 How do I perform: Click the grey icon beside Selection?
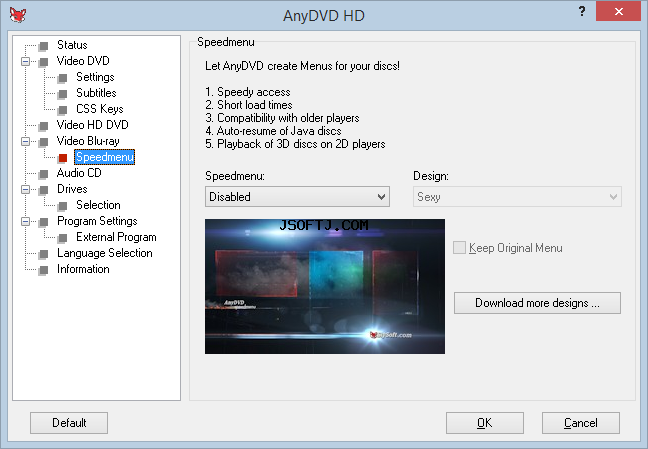pos(63,206)
